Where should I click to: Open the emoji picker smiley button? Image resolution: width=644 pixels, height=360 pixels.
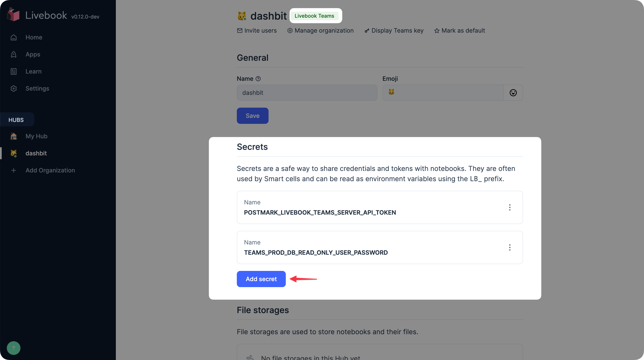pyautogui.click(x=513, y=93)
